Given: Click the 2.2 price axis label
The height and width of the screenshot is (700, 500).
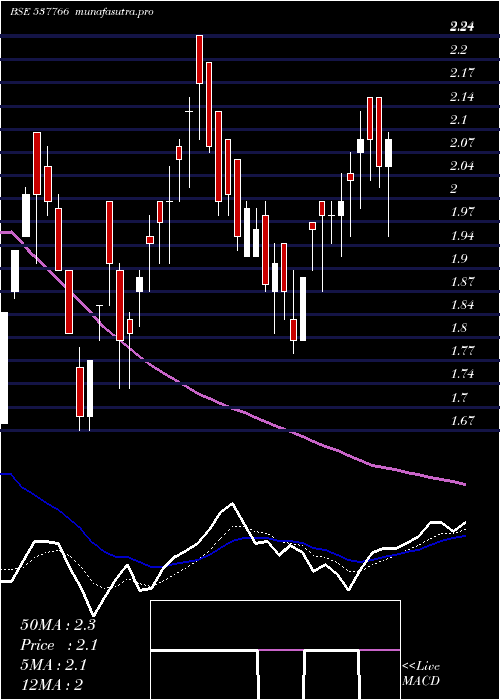Looking at the screenshot, I should (458, 50).
